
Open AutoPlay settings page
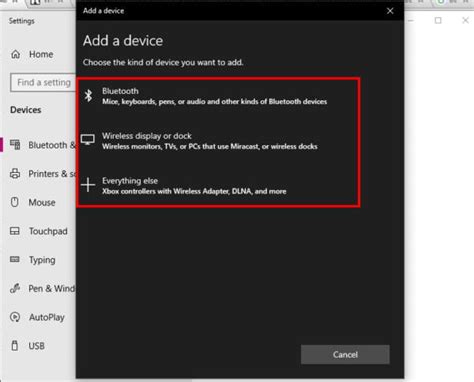38,317
